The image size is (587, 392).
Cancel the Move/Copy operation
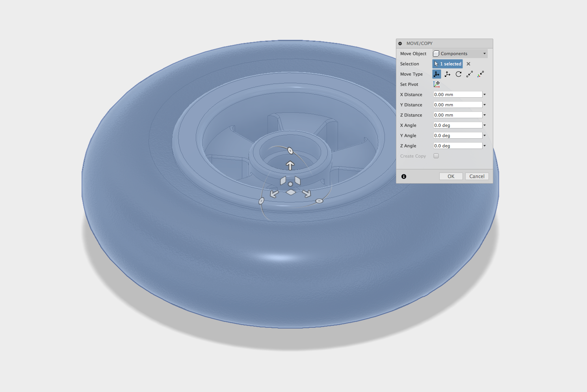pos(477,176)
